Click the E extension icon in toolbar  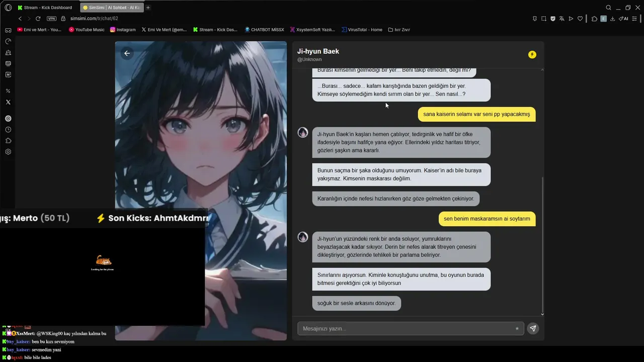(604, 19)
